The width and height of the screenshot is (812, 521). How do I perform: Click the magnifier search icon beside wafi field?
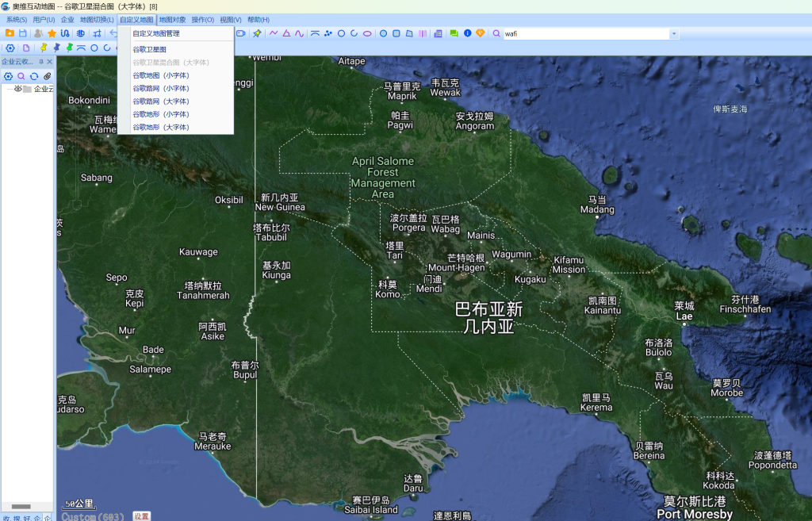click(496, 33)
